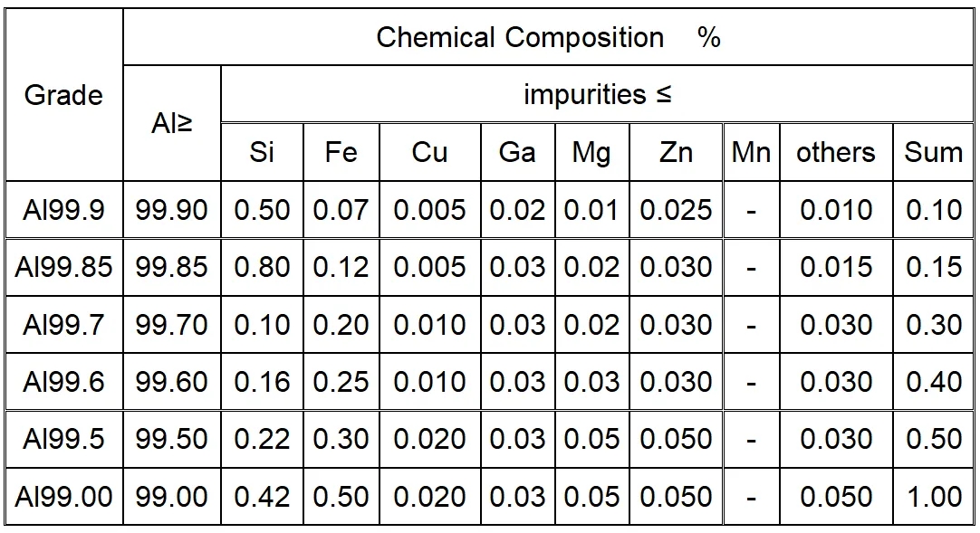The height and width of the screenshot is (533, 980).
Task: Select the Mg column header
Action: pos(591,152)
